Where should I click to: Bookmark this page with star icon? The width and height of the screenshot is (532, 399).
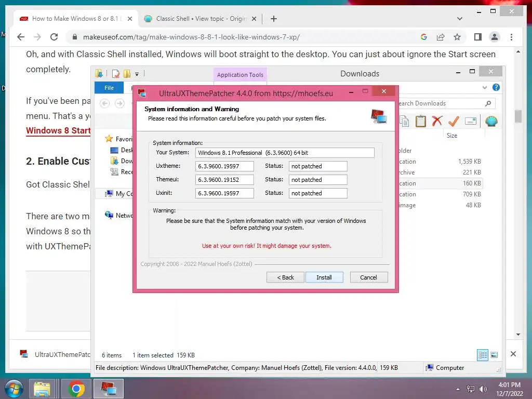point(457,37)
